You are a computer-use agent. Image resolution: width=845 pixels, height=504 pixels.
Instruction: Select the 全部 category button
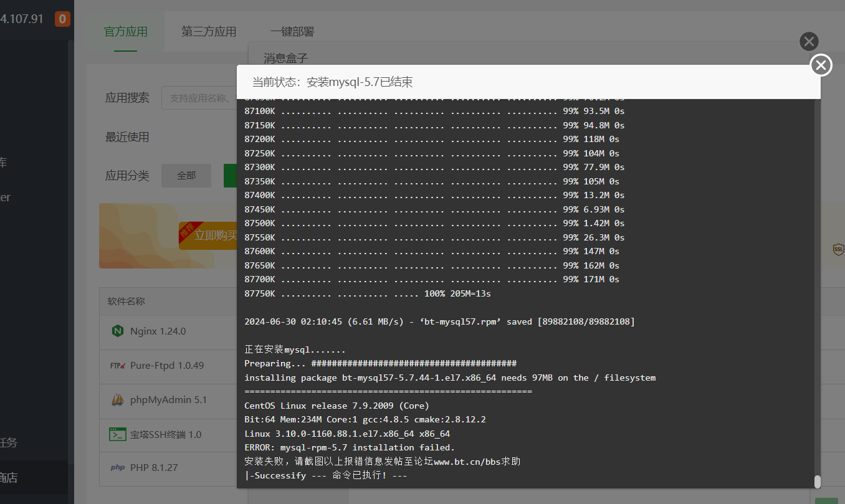[x=186, y=176]
